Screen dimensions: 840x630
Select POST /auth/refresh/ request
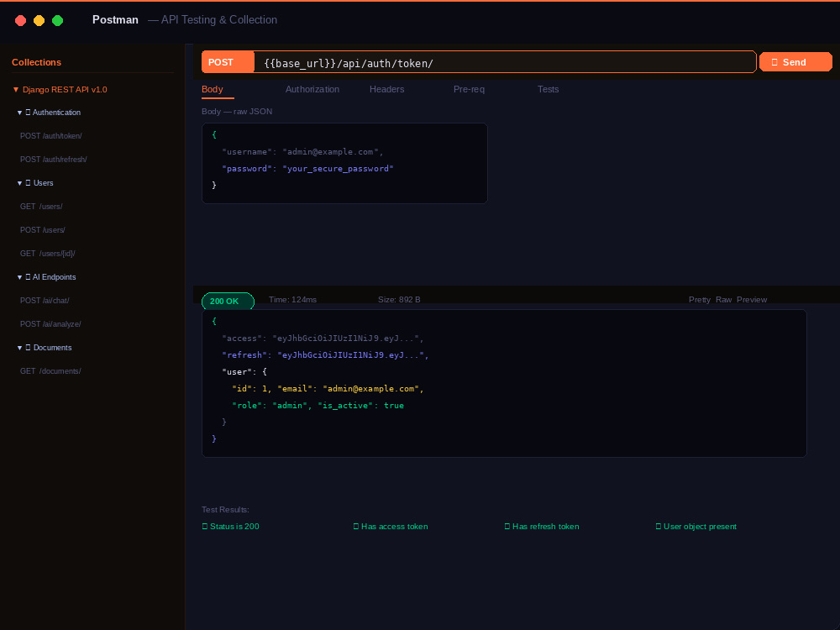54,160
